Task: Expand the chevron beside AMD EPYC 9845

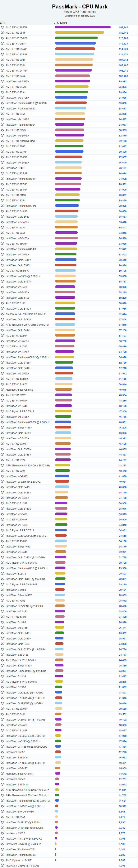Action: coord(2,33)
